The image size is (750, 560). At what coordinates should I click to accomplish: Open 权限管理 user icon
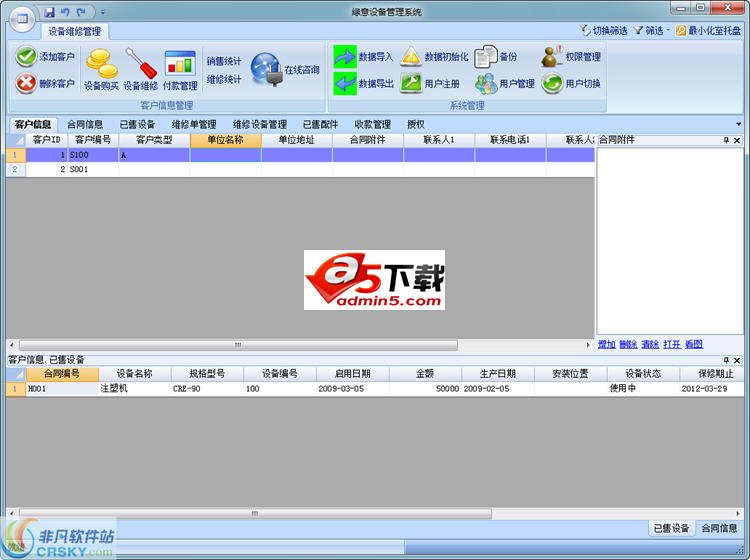(552, 56)
